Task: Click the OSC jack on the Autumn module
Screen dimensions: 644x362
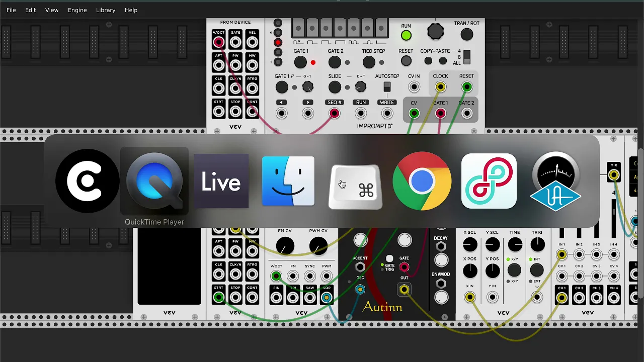Action: click(x=360, y=290)
